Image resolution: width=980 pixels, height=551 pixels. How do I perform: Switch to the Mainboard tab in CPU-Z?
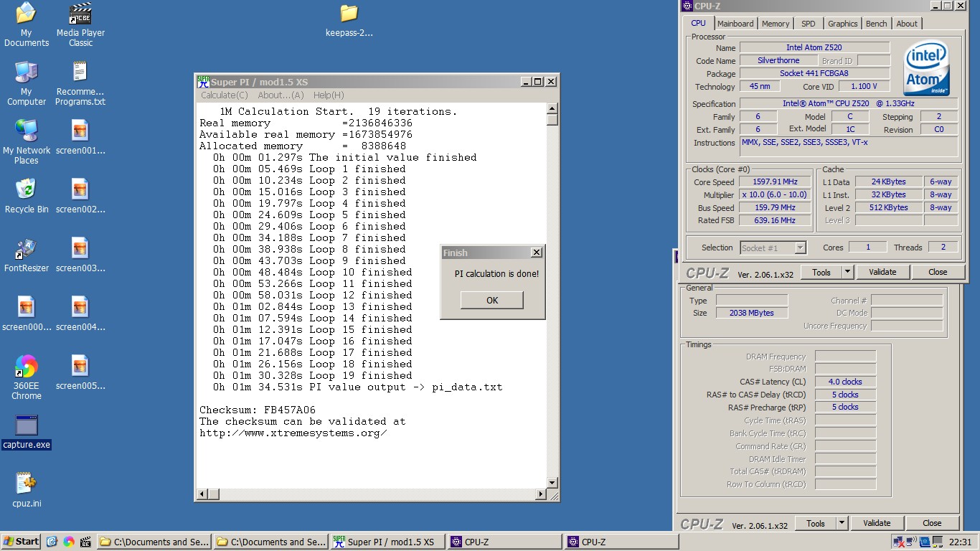[x=735, y=24]
